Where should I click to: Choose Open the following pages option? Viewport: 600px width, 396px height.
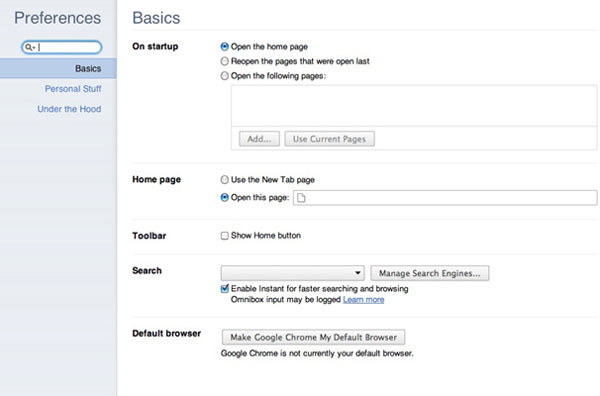(225, 76)
